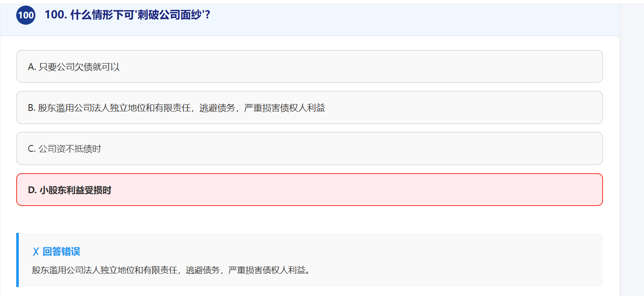Click the 'A.' letter label of first option
Screen dimensions: 644x296
32,67
